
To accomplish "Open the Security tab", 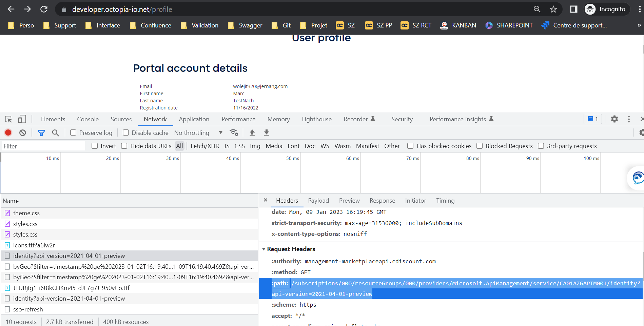I will point(402,119).
